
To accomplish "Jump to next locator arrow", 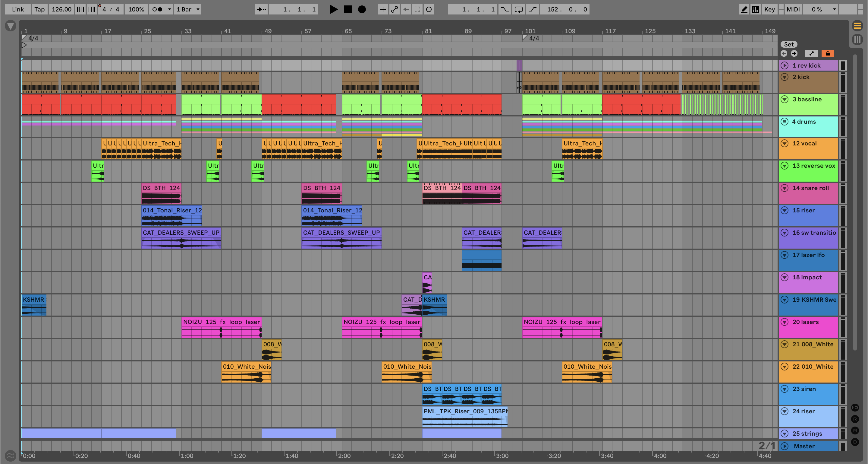I will click(x=794, y=53).
